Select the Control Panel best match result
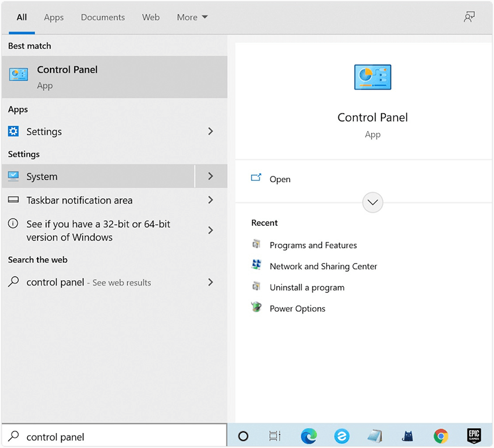 coord(114,77)
